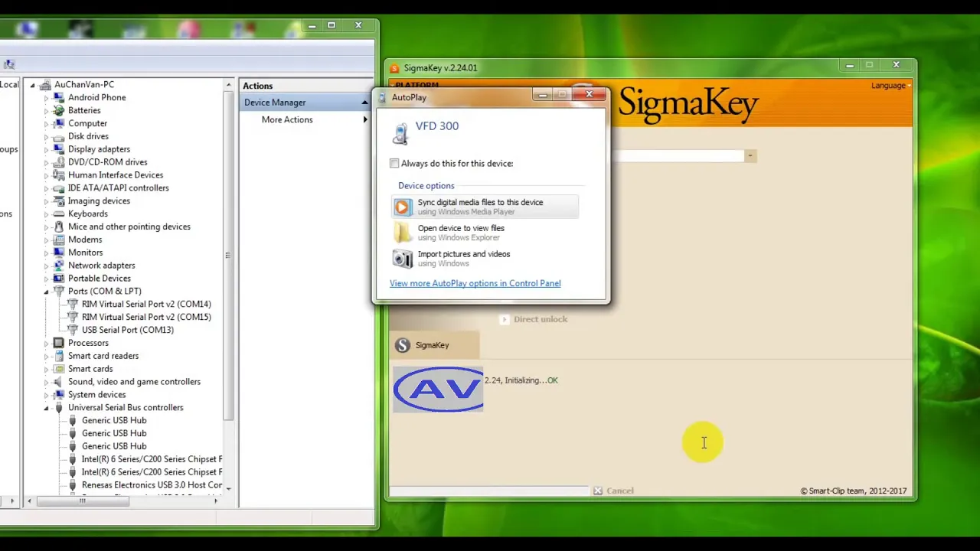Click the Smart cards category icon
Screen dimensions: 980x551
59,369
